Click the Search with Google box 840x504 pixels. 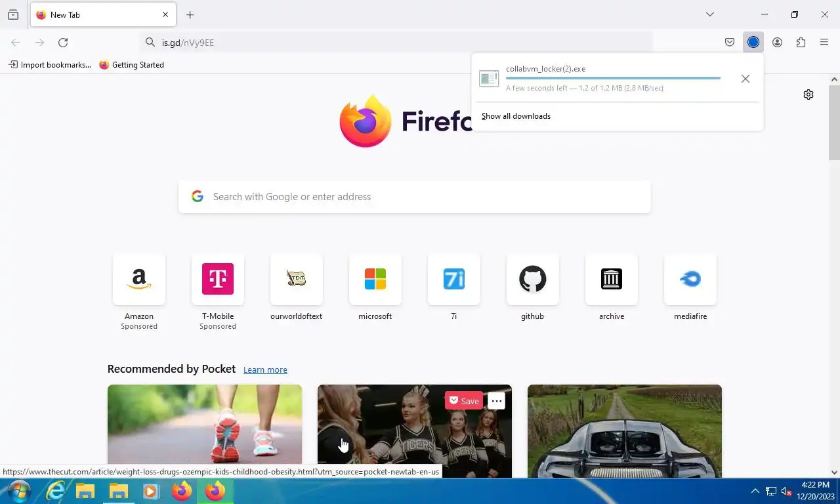coord(415,197)
